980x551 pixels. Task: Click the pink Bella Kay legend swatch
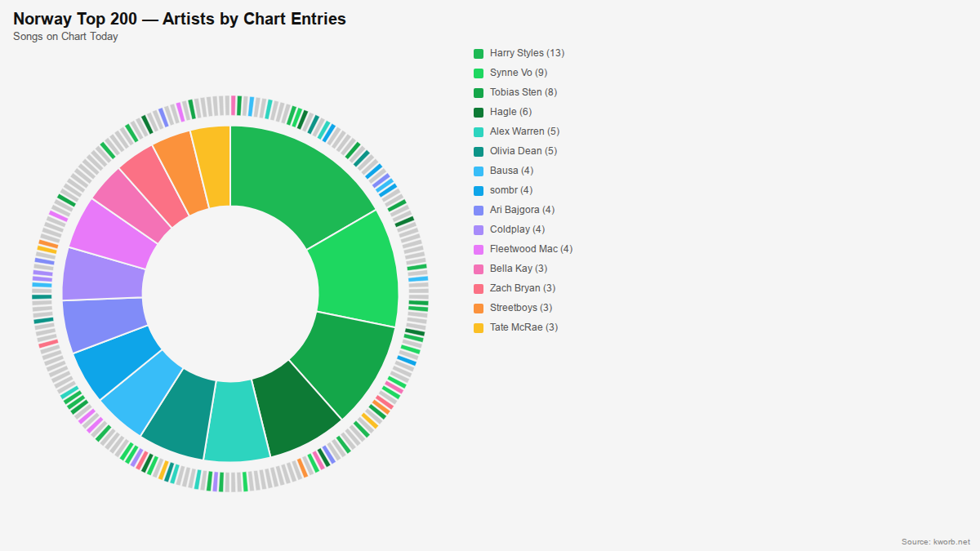pos(479,269)
